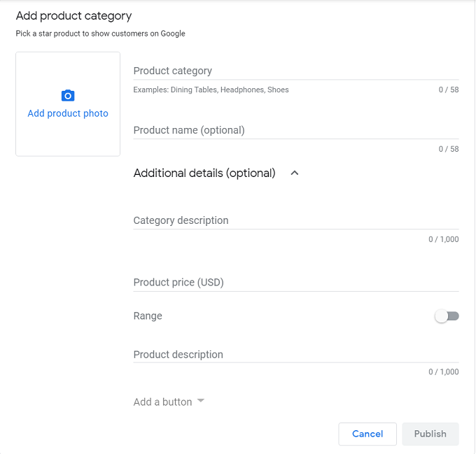Click the Pick a star product subtitle
476x454 pixels.
[101, 34]
